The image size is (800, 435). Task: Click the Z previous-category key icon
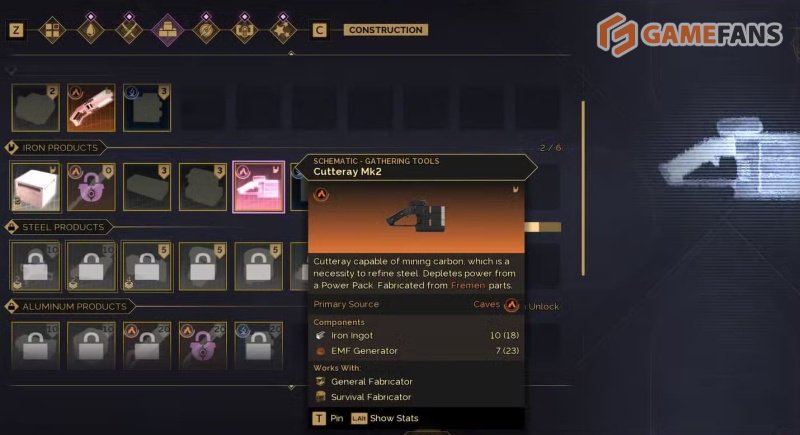point(16,30)
